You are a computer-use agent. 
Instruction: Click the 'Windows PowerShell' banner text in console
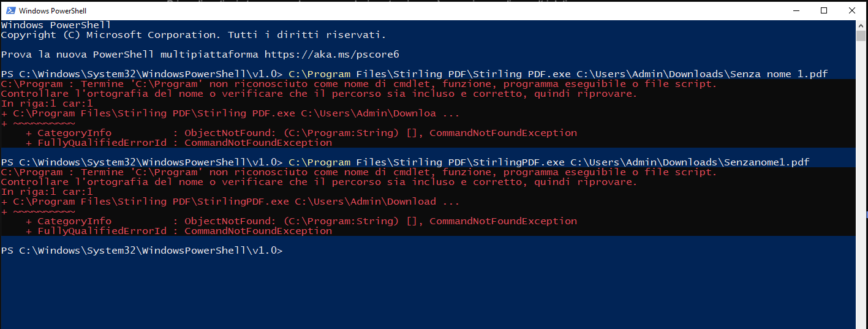click(56, 25)
